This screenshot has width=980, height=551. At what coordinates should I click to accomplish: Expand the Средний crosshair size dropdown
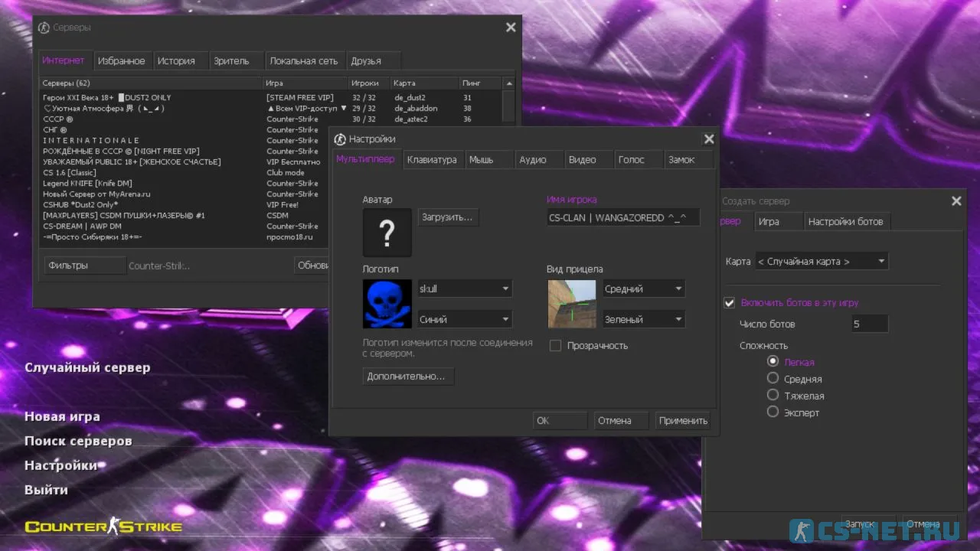tap(643, 289)
